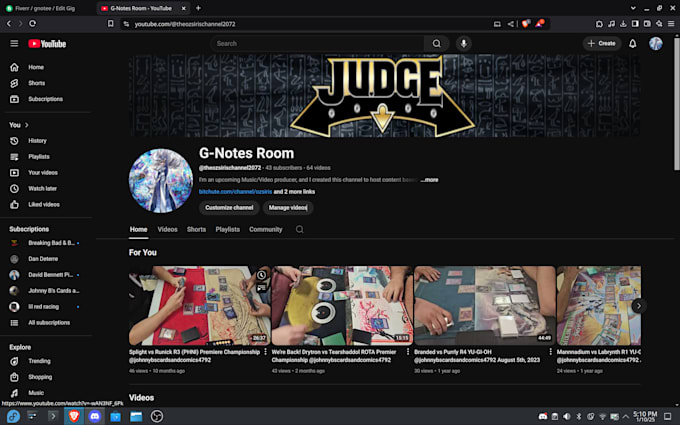The height and width of the screenshot is (425, 680).
Task: Click the Create button
Action: point(602,43)
